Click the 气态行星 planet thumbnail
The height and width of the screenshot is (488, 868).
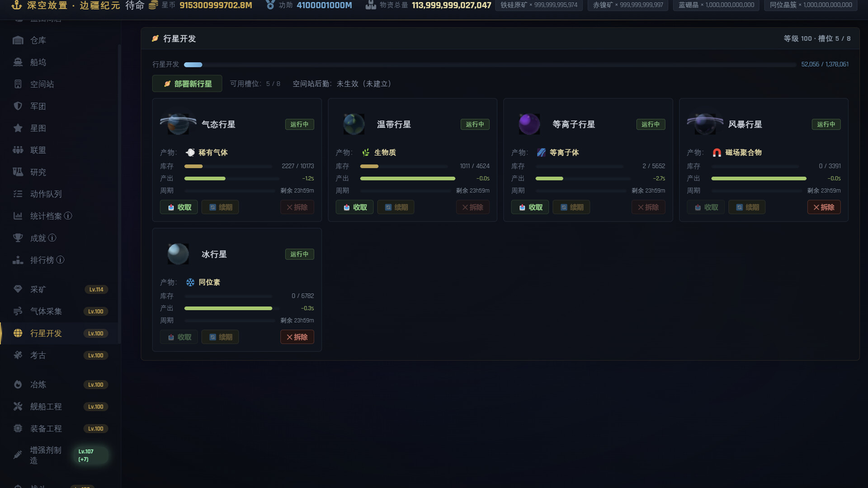coord(178,124)
